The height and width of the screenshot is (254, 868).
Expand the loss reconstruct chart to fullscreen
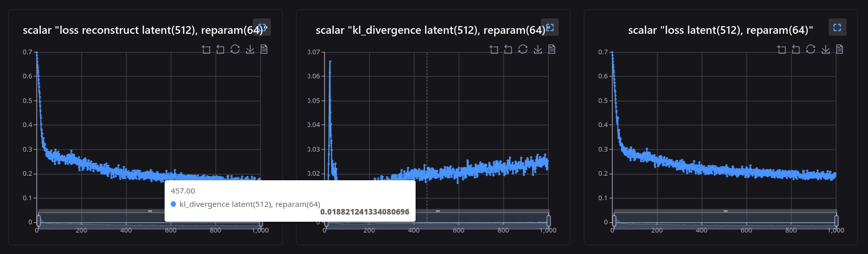262,27
